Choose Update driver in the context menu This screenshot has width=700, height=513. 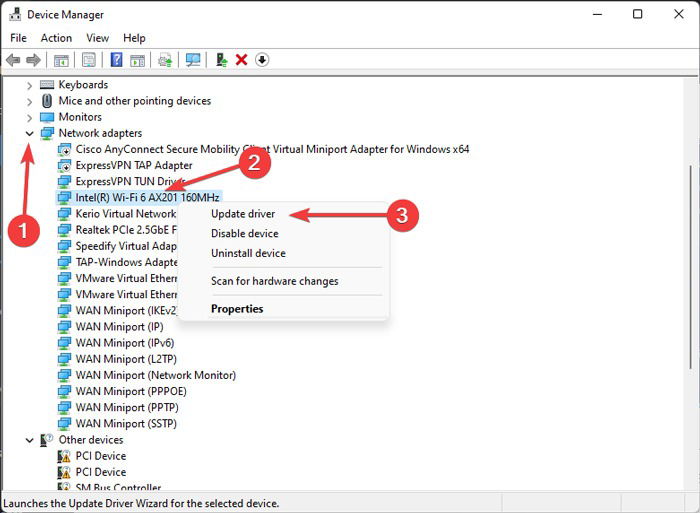coord(243,214)
